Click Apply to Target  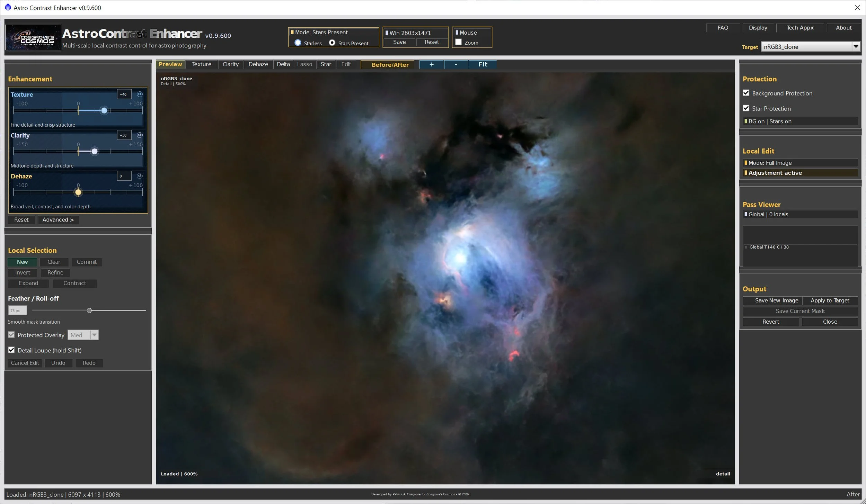tap(830, 300)
